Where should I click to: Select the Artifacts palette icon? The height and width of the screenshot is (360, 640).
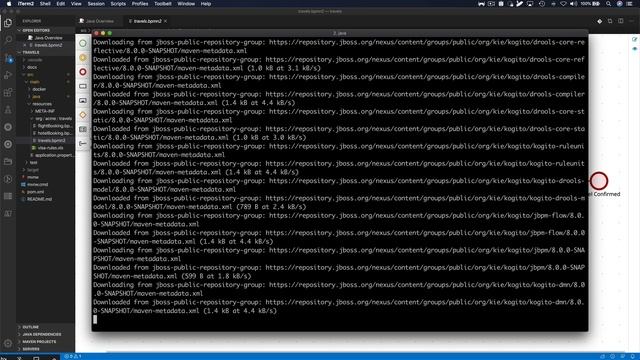coord(83,143)
